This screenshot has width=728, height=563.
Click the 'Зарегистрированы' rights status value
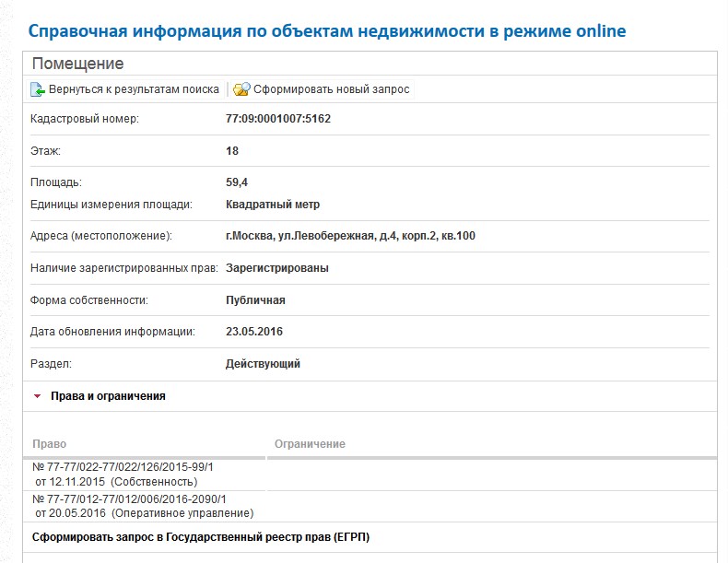pos(276,268)
